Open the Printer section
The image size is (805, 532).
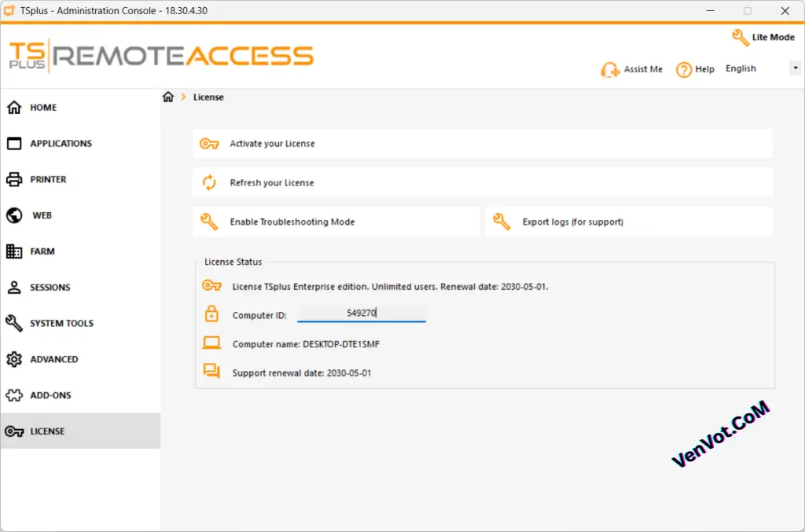(81, 179)
